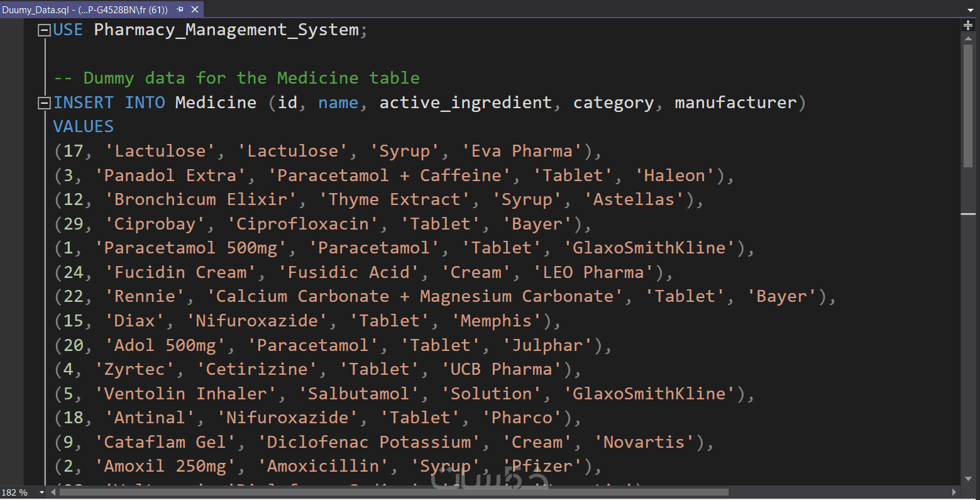Pin the Duumy_Data.sql tab

tap(180, 9)
